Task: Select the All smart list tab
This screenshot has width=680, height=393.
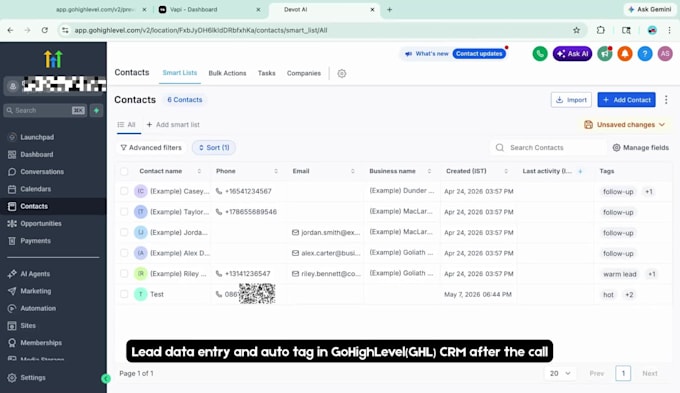Action: 127,125
